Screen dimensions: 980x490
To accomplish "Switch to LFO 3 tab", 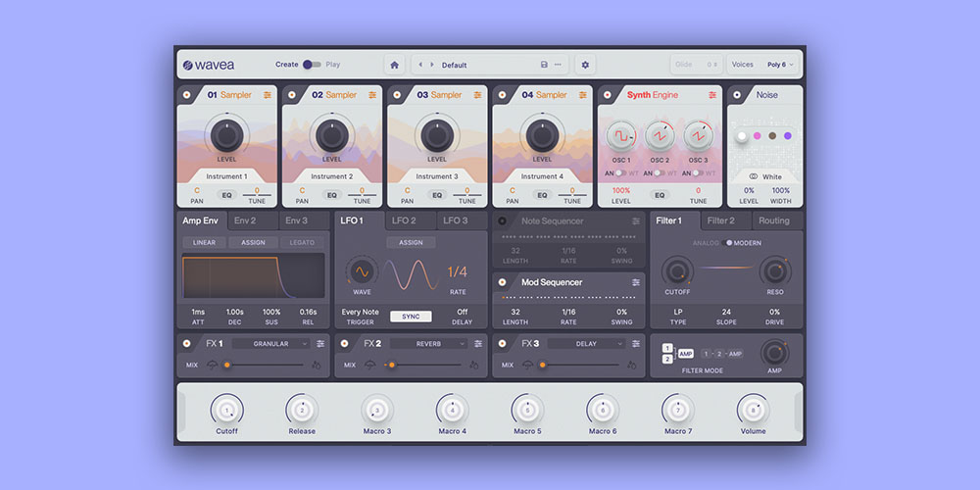I will click(x=462, y=220).
